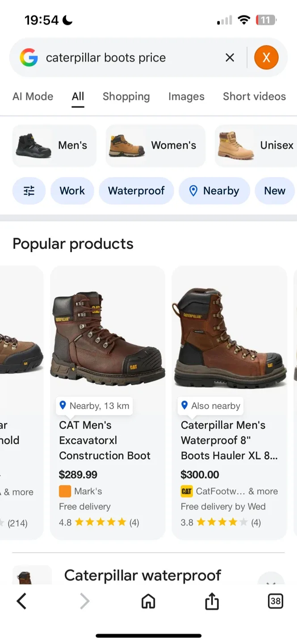Expand the Caterpillar waterproof section chevron
The width and height of the screenshot is (297, 644).
271,582
